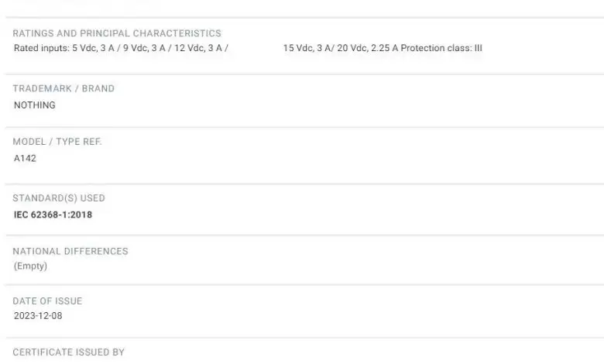Click the Protection class: III text

point(441,48)
